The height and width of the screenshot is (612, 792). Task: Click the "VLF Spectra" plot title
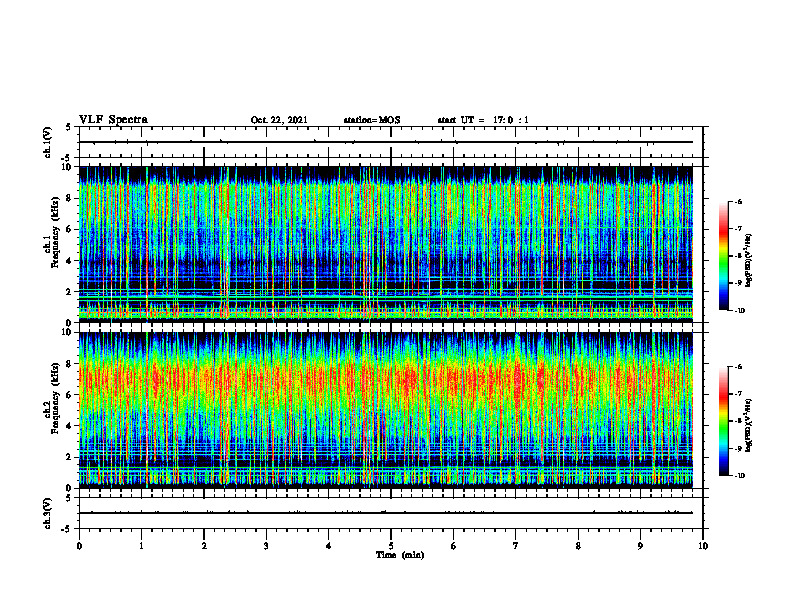pos(113,120)
